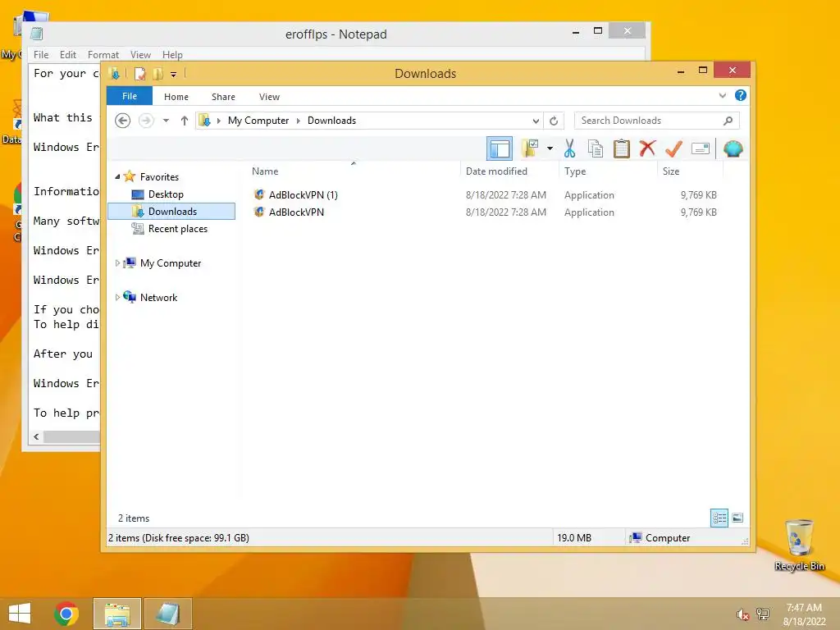Open the Windows Start button
This screenshot has height=630, width=840.
(x=20, y=614)
